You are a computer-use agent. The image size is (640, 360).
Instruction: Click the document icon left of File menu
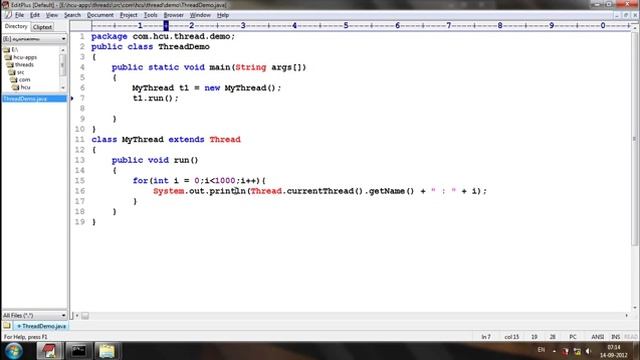point(7,15)
